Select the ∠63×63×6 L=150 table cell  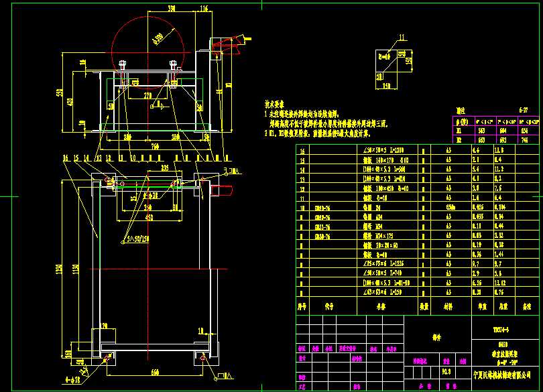pos(382,292)
